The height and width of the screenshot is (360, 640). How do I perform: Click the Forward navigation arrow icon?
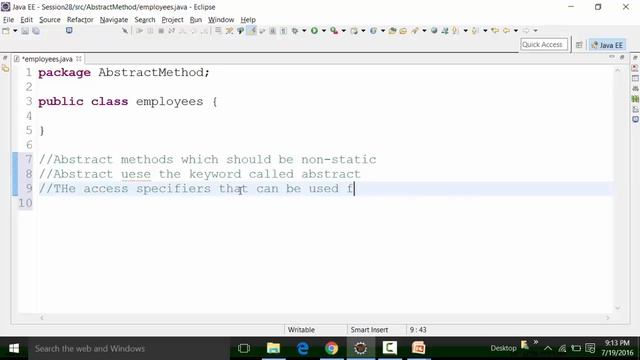526,31
